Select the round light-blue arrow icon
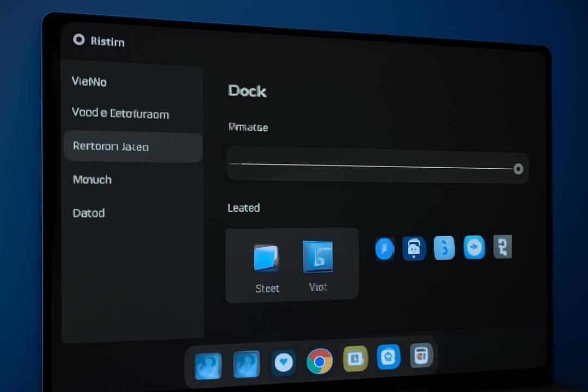This screenshot has width=588, height=392. point(474,247)
